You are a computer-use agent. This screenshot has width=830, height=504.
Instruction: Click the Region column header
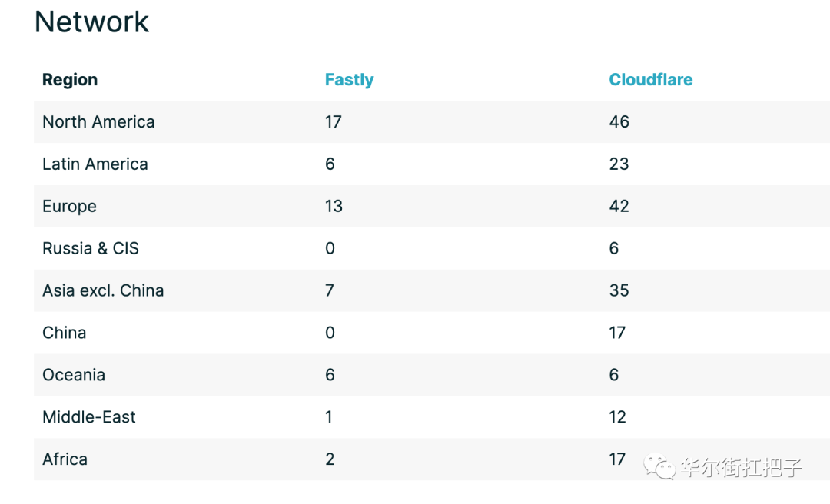pyautogui.click(x=70, y=80)
